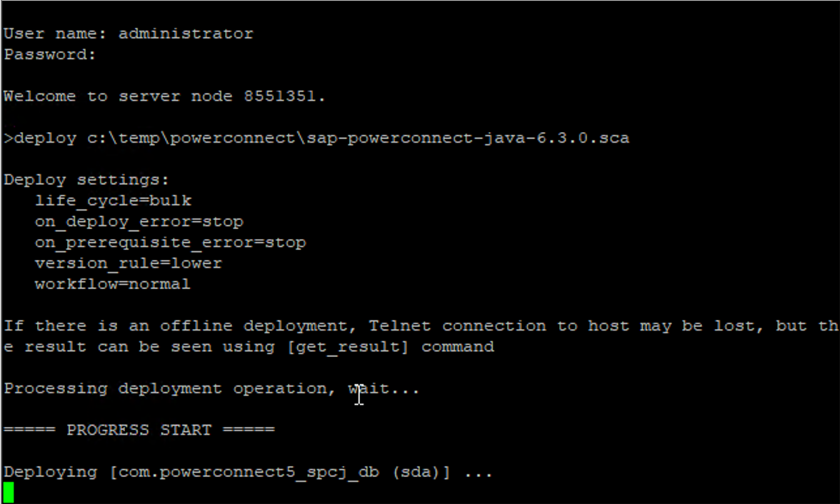Click the 'deploy' command at the prompt
The width and height of the screenshot is (840, 504).
point(45,138)
